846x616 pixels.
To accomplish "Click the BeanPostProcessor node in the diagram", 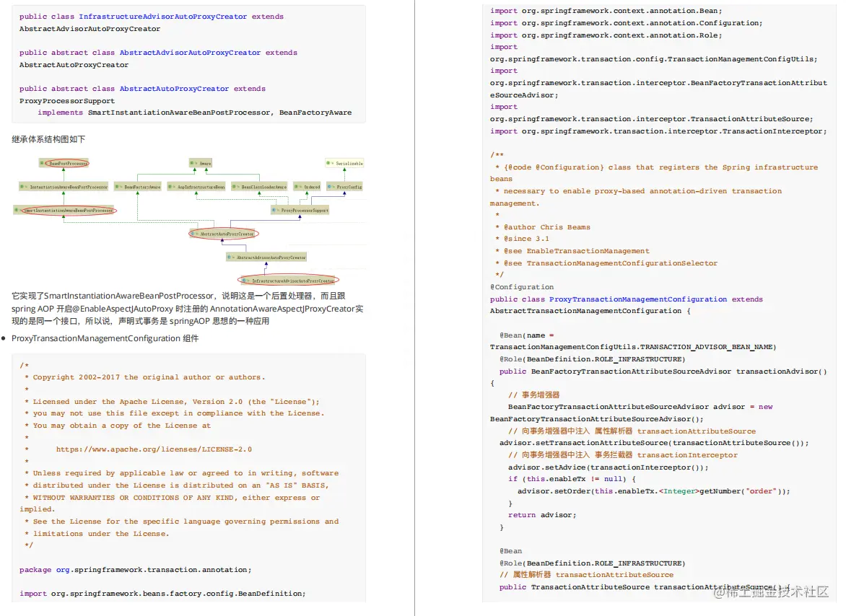I will (64, 163).
